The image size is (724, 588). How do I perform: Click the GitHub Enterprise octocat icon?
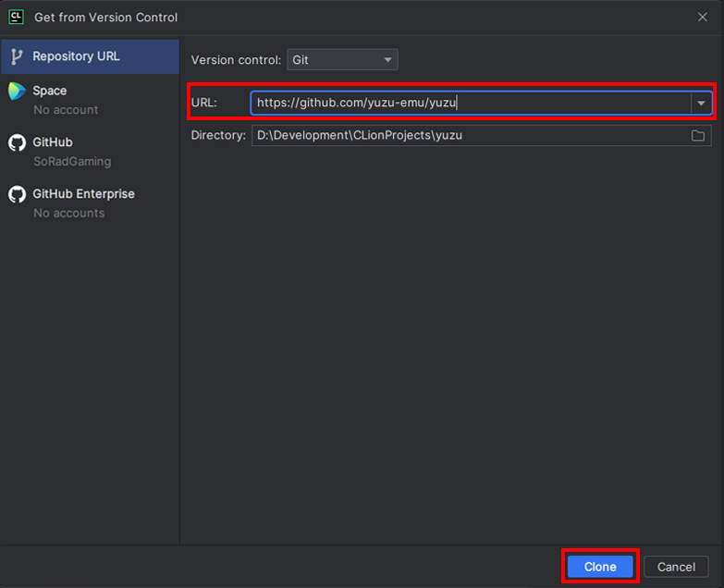(x=17, y=194)
